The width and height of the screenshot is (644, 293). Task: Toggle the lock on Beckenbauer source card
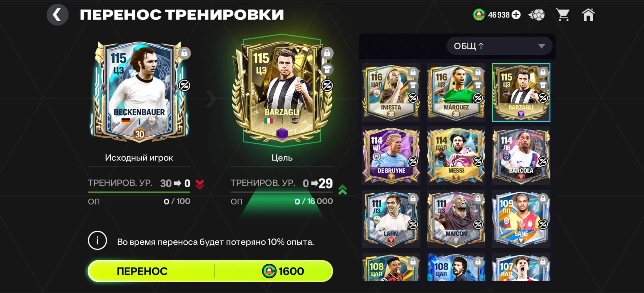click(184, 53)
